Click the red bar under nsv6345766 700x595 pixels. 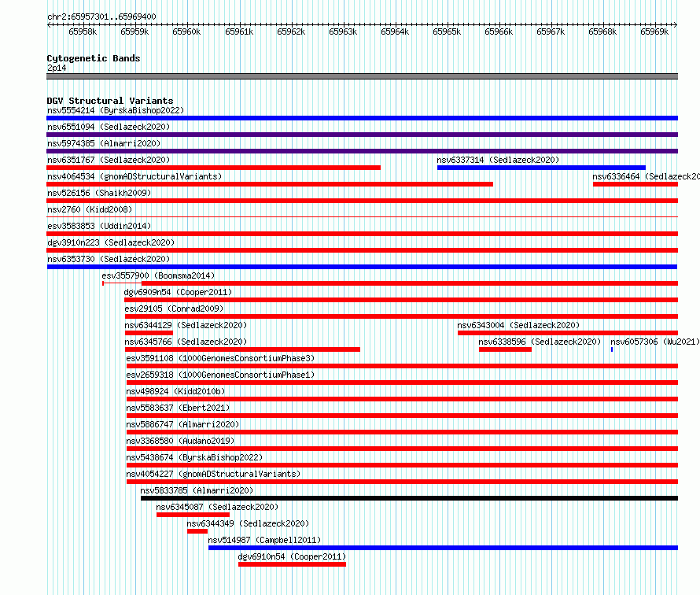point(242,349)
